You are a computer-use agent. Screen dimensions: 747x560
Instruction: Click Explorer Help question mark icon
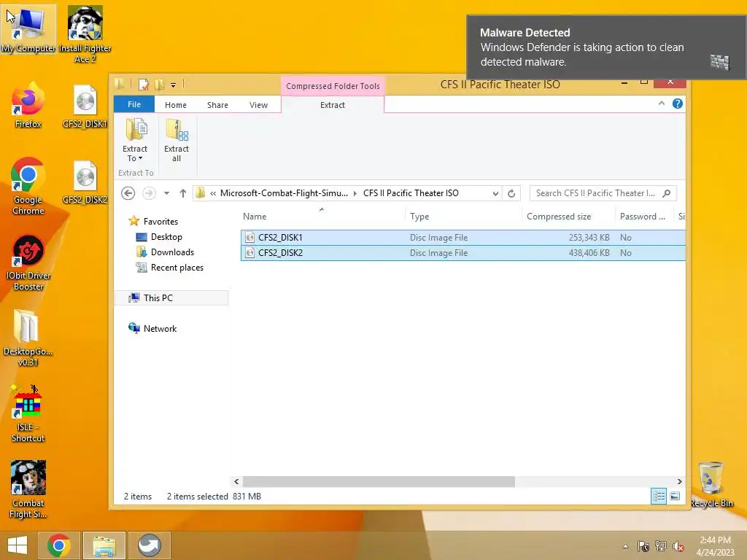pos(678,104)
